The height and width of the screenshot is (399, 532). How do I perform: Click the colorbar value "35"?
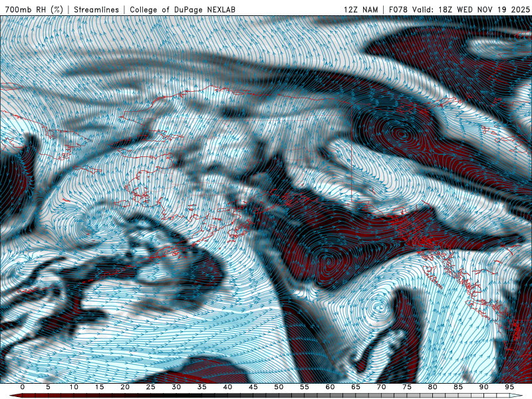click(202, 387)
